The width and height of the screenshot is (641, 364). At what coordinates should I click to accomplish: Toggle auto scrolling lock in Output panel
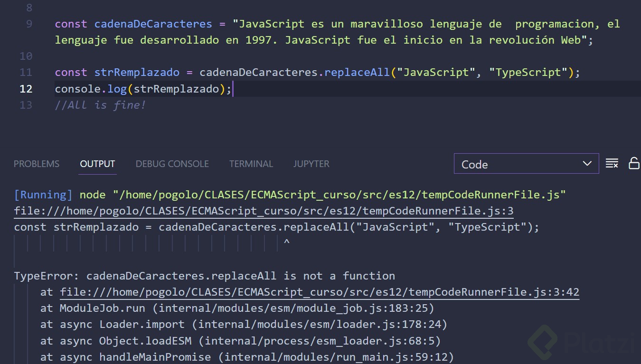(634, 163)
